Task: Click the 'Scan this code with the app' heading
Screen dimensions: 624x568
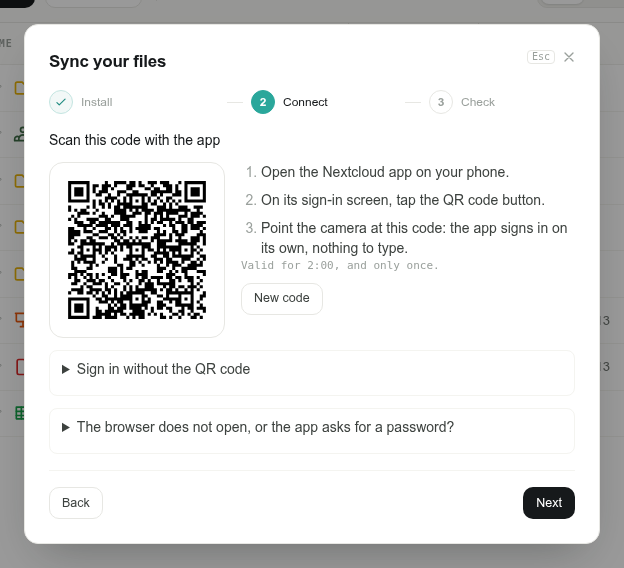Action: [x=135, y=140]
